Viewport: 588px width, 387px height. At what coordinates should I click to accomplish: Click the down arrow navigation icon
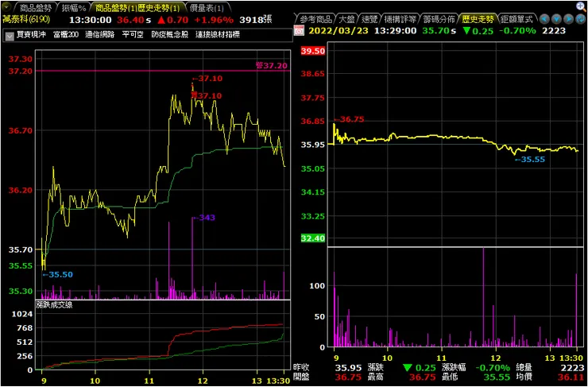point(556,19)
